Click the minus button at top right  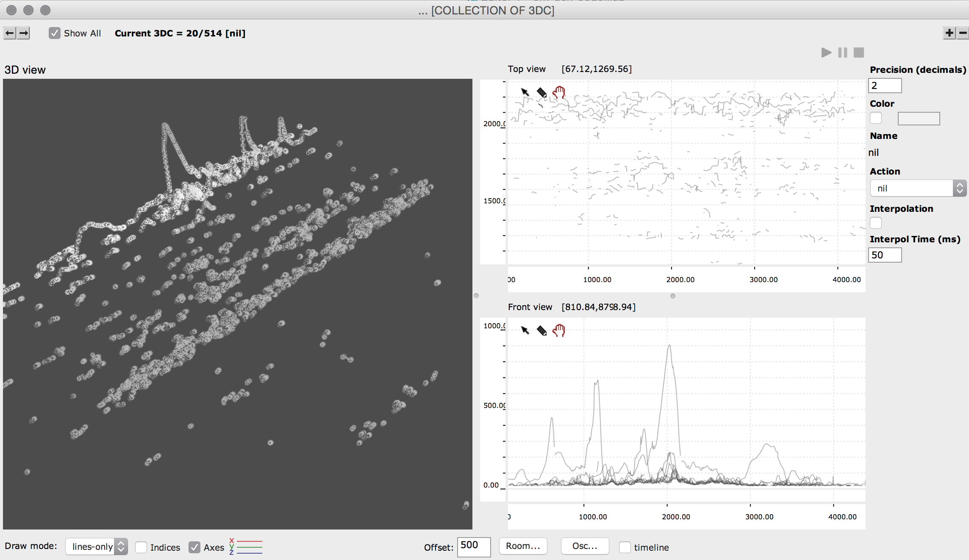[963, 33]
